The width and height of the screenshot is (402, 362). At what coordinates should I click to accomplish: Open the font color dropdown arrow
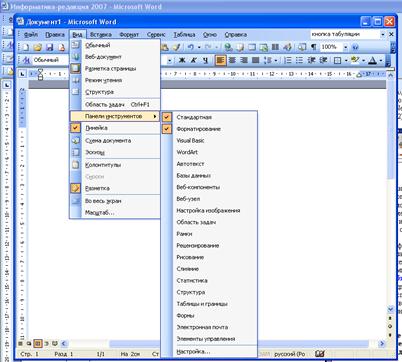[381, 60]
